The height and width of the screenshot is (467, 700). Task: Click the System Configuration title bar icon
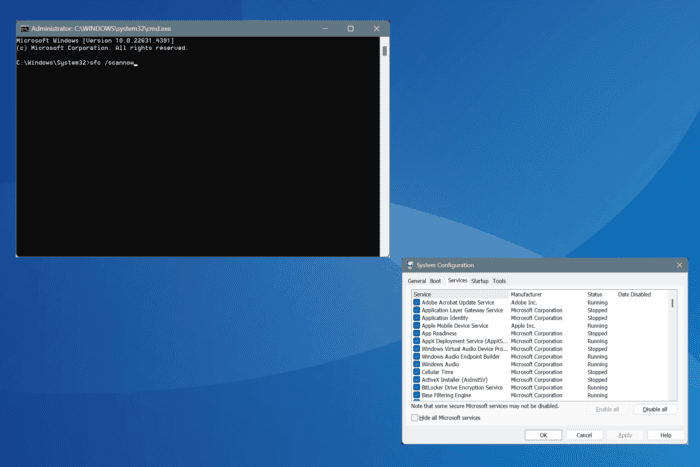click(410, 265)
